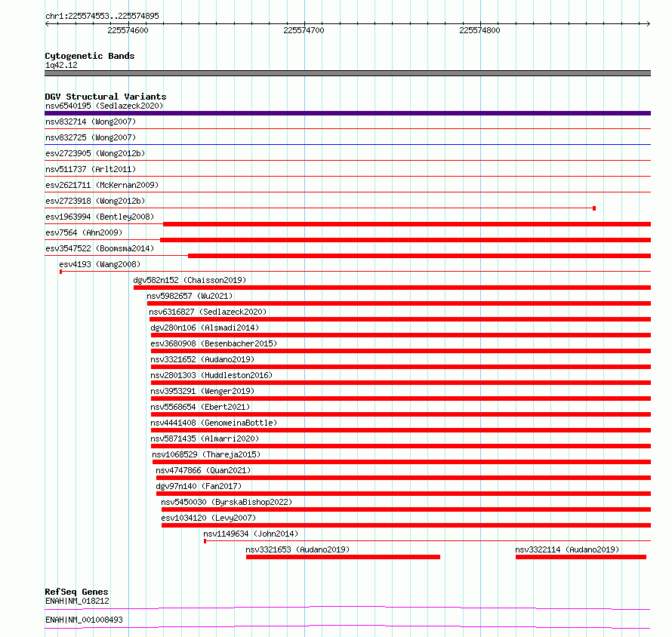Image resolution: width=672 pixels, height=637 pixels.
Task: Open variant nsv5982657 (Wu2021)
Action: [190, 296]
